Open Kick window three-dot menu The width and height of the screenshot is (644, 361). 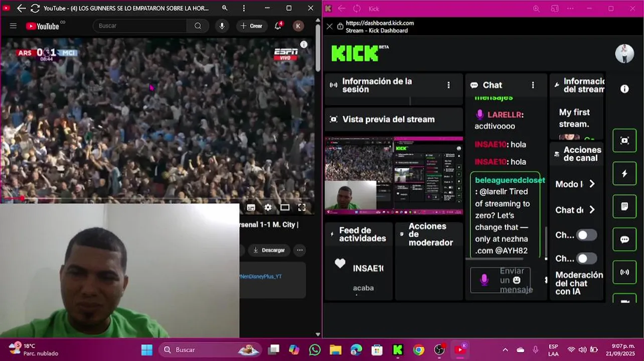point(570,9)
